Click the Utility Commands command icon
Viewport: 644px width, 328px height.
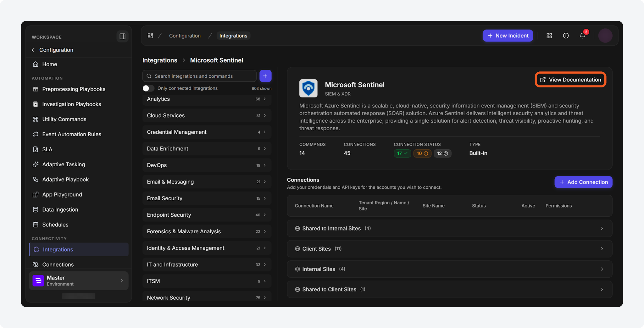tap(36, 119)
